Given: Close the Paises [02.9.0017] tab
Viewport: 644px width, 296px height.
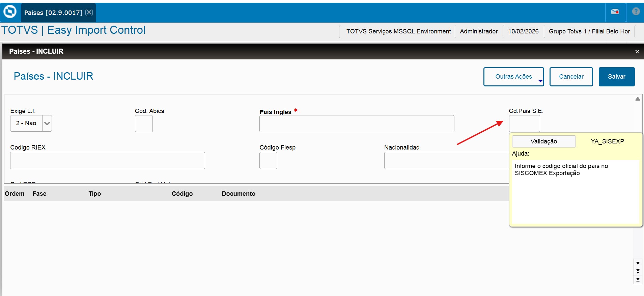Looking at the screenshot, I should point(89,12).
